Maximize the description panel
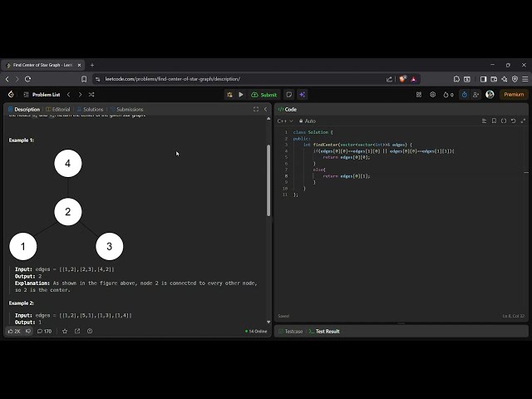This screenshot has width=532, height=399. [x=256, y=109]
